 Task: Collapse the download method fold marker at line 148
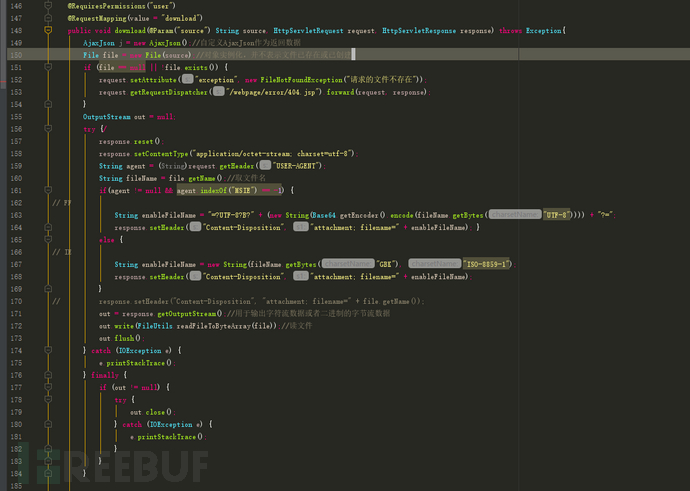pos(48,30)
